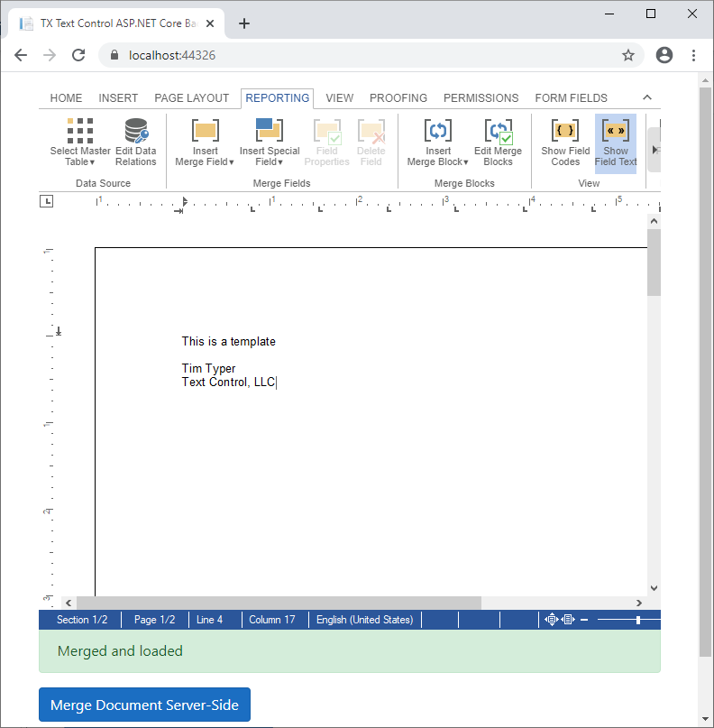Click the ruler tab-stop type selector
The width and height of the screenshot is (714, 728).
46,201
